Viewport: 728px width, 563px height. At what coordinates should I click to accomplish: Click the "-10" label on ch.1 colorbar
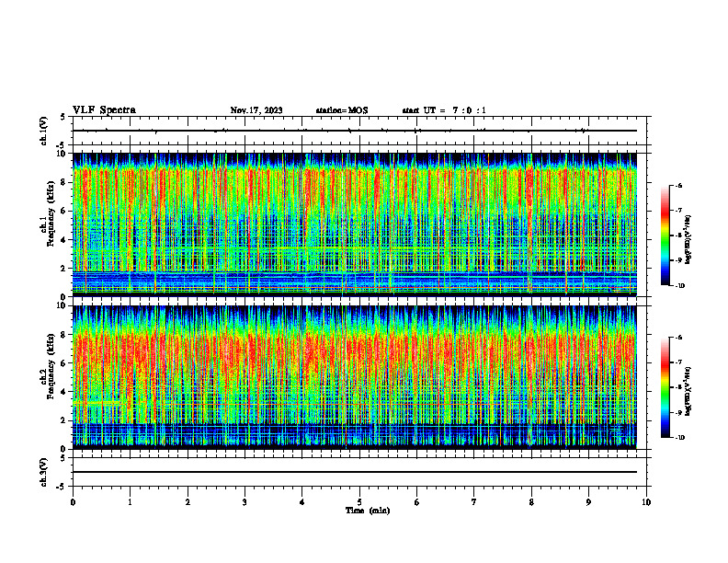pos(680,286)
